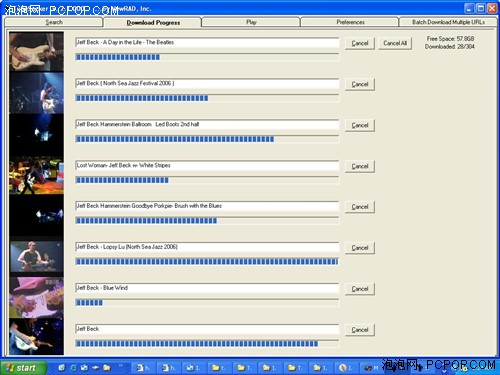The width and height of the screenshot is (500, 375).
Task: Click the bottom Jeff Beck title field
Action: (207, 329)
